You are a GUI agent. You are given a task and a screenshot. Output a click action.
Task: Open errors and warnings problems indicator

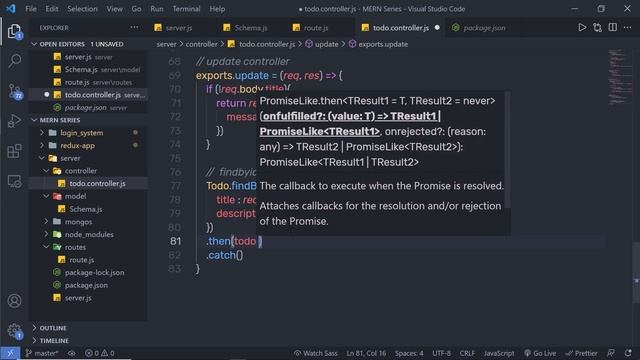[x=100, y=353]
